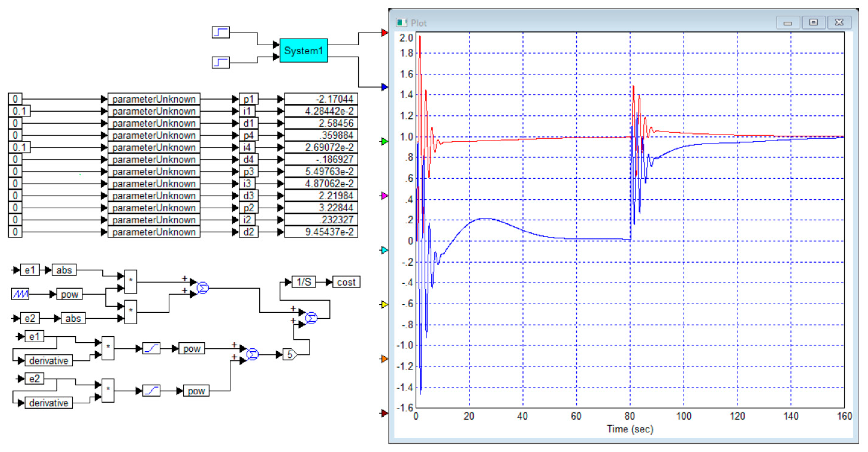Click the p1 variable block

tap(248, 99)
